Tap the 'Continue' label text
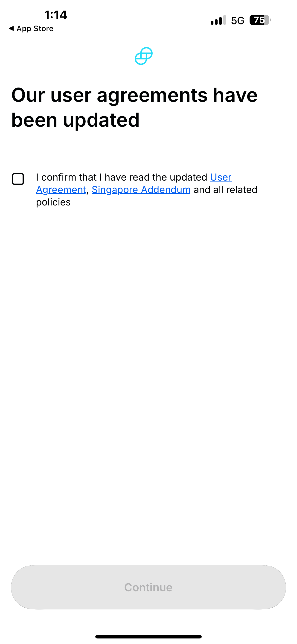 tap(148, 587)
